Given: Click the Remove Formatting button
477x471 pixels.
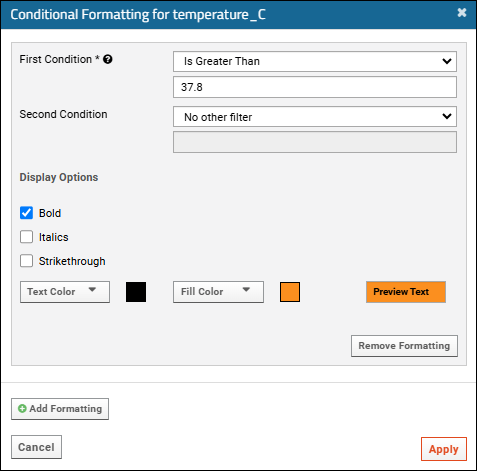Looking at the screenshot, I should point(404,346).
